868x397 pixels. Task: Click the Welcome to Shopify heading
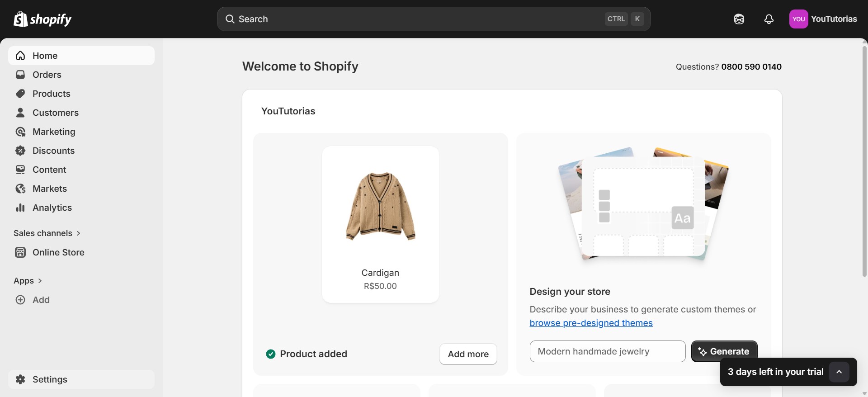click(x=300, y=66)
